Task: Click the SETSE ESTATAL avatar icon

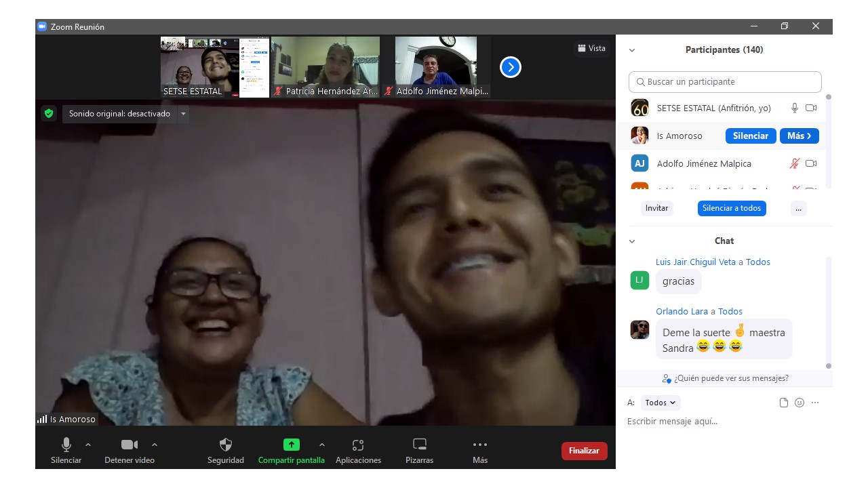Action: 639,108
